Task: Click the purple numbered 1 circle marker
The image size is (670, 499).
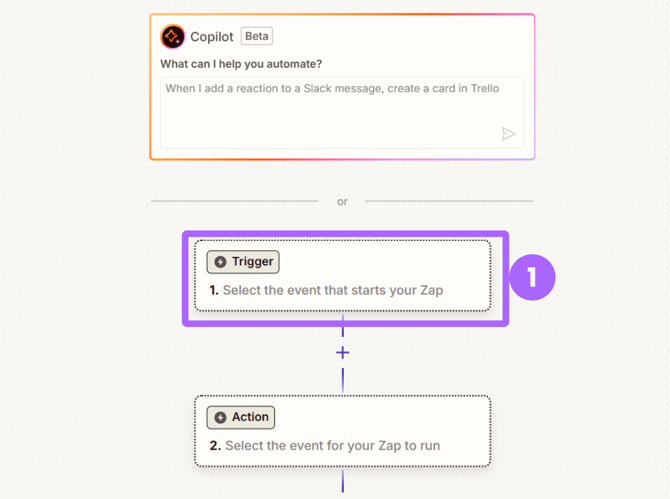Action: tap(532, 277)
